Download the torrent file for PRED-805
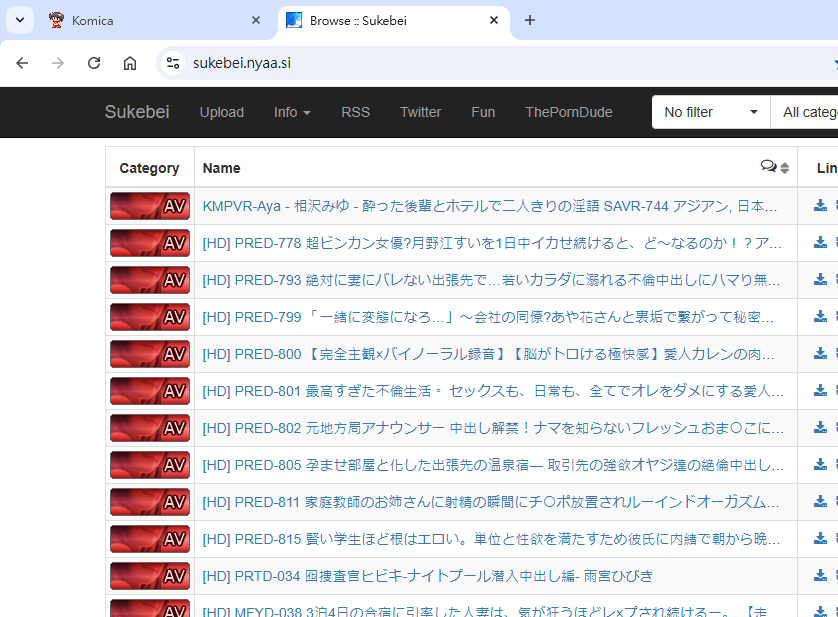This screenshot has width=838, height=617. [x=820, y=464]
